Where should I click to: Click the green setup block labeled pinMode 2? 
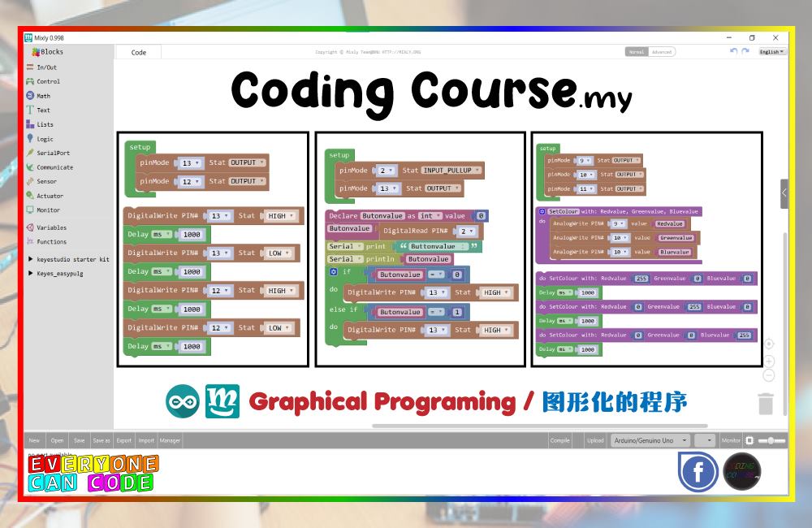pos(338,155)
